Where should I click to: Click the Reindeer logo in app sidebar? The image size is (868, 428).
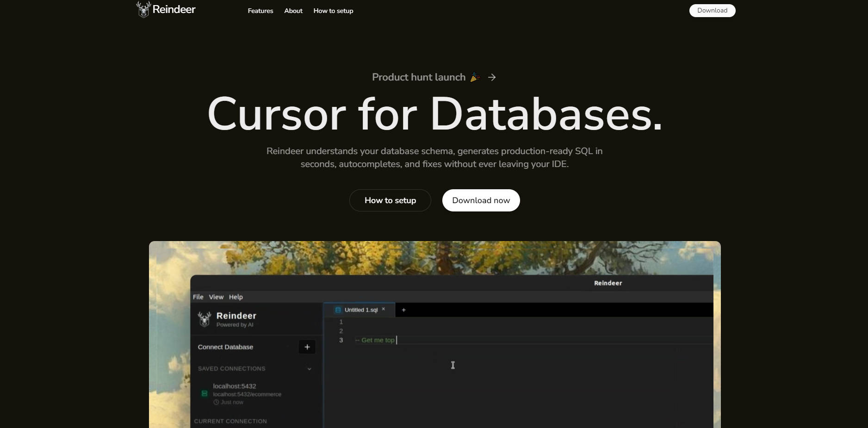[204, 319]
